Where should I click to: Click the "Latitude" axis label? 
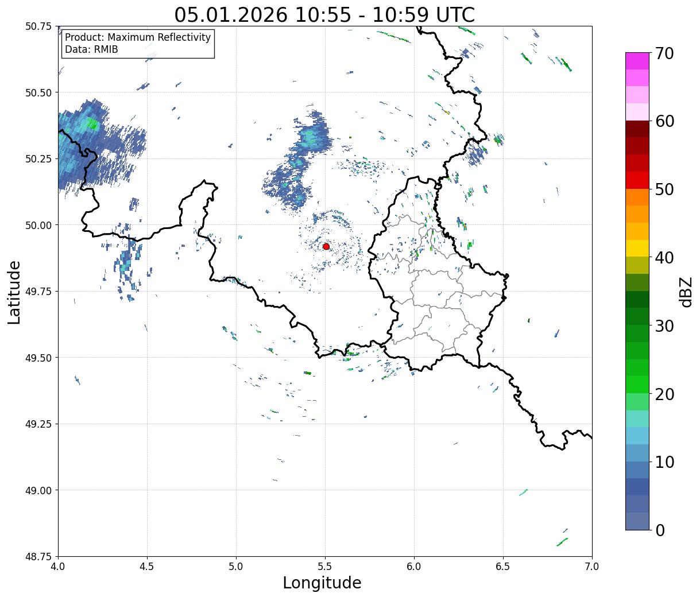pyautogui.click(x=14, y=292)
